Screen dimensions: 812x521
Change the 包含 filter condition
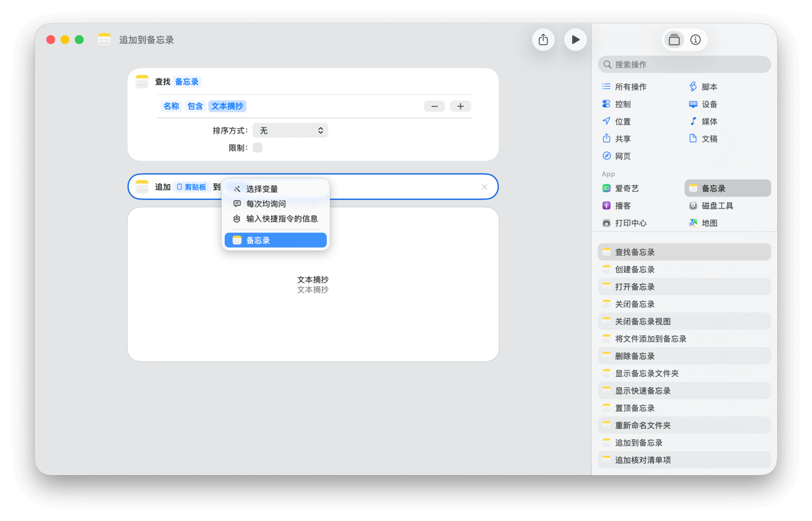(x=195, y=106)
